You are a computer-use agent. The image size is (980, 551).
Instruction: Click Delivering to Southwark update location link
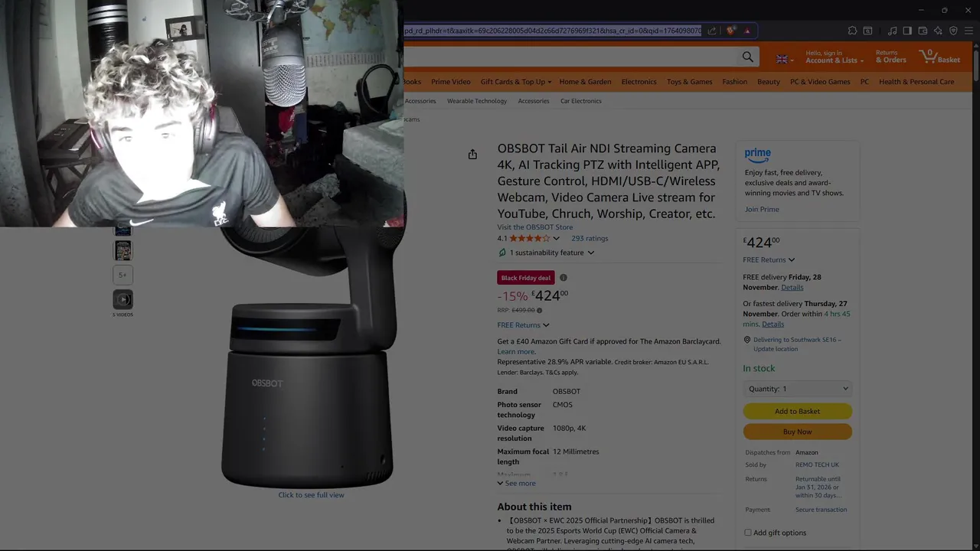[797, 344]
